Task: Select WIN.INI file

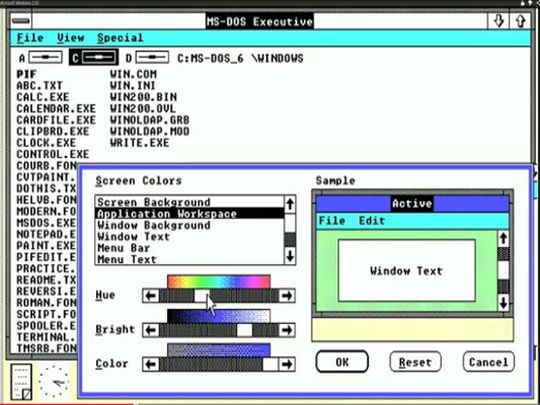Action: pos(133,85)
